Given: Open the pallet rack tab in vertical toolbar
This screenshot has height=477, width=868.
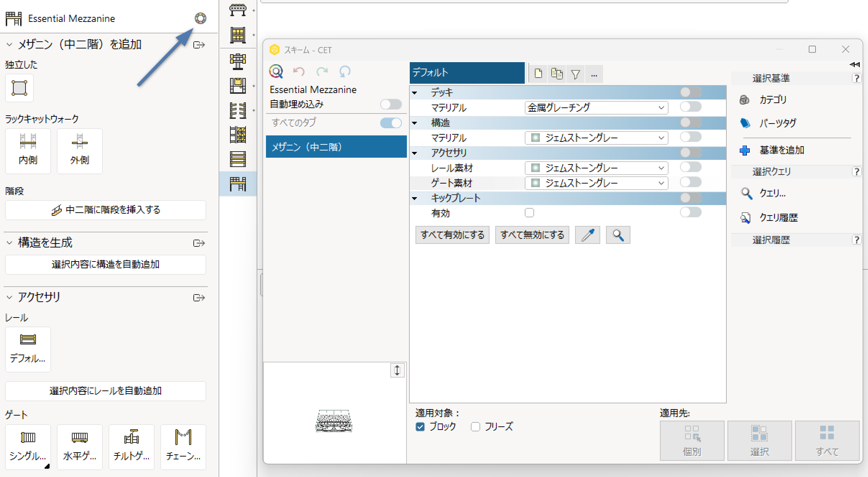Looking at the screenshot, I should pyautogui.click(x=238, y=35).
